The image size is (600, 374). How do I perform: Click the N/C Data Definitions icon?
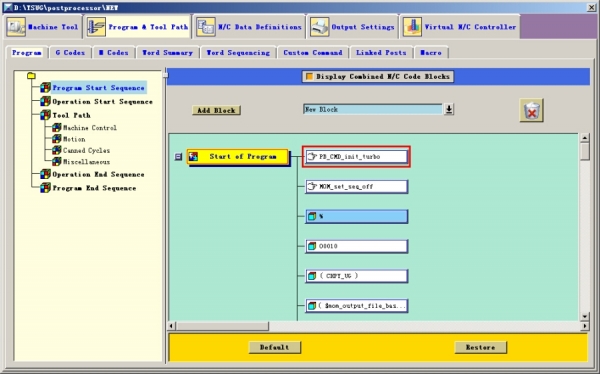point(206,27)
